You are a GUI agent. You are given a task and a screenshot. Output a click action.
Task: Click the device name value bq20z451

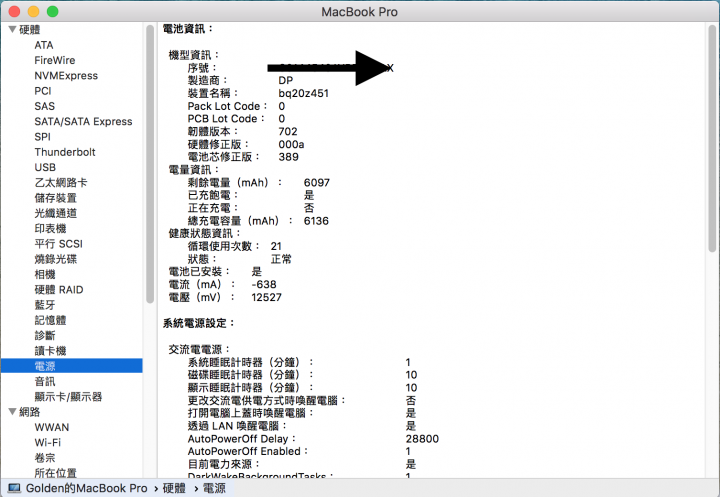point(304,93)
